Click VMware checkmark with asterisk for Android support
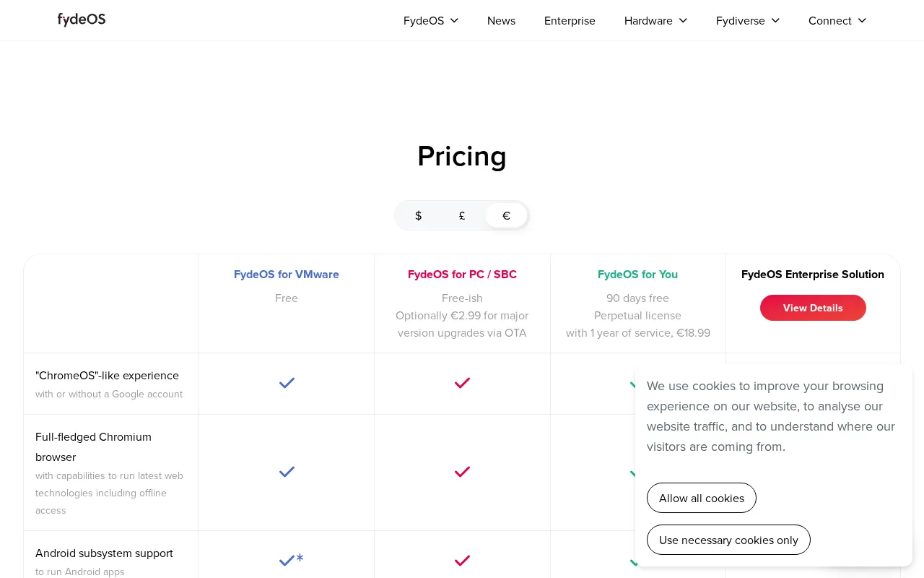Screen dimensions: 924x578 pyautogui.click(x=291, y=560)
